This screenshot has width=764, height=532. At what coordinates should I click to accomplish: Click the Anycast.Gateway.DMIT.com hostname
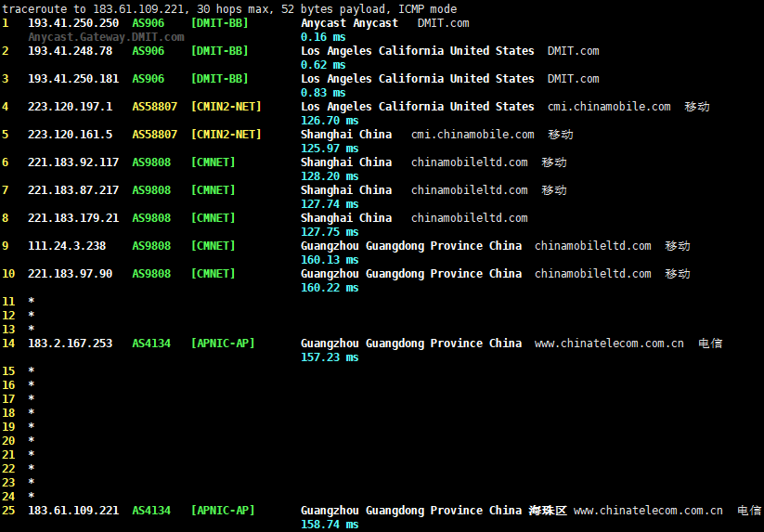coord(106,37)
